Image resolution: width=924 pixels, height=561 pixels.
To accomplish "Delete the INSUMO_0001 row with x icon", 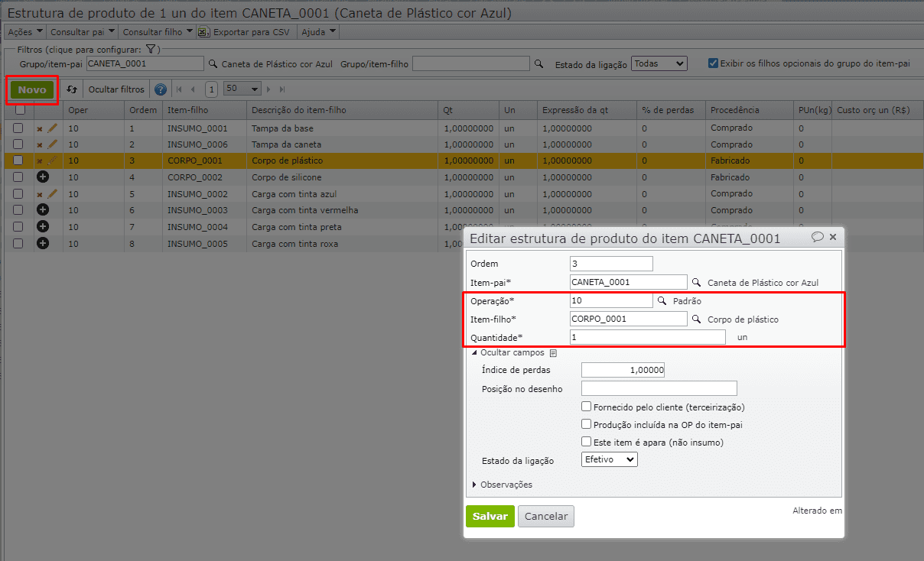I will pyautogui.click(x=40, y=128).
